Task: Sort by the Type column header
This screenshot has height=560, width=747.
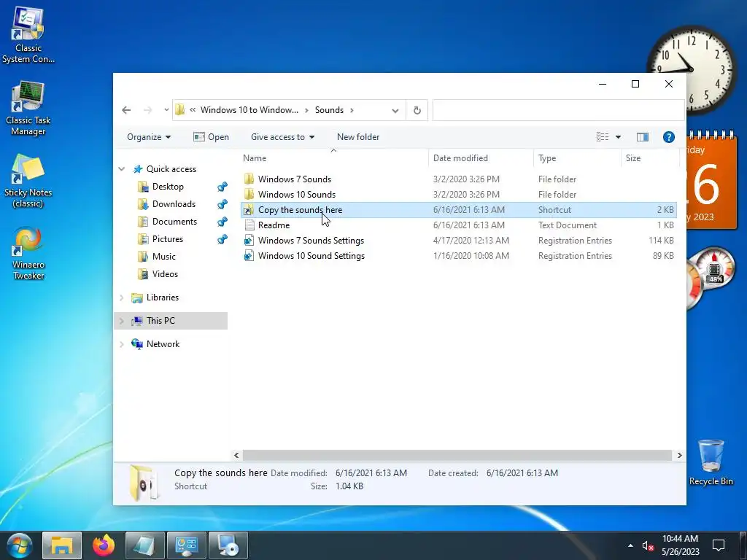Action: pyautogui.click(x=578, y=158)
